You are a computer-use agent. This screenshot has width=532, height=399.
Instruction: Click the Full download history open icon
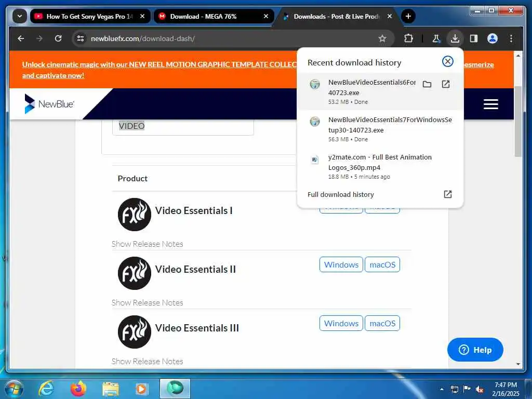click(448, 194)
